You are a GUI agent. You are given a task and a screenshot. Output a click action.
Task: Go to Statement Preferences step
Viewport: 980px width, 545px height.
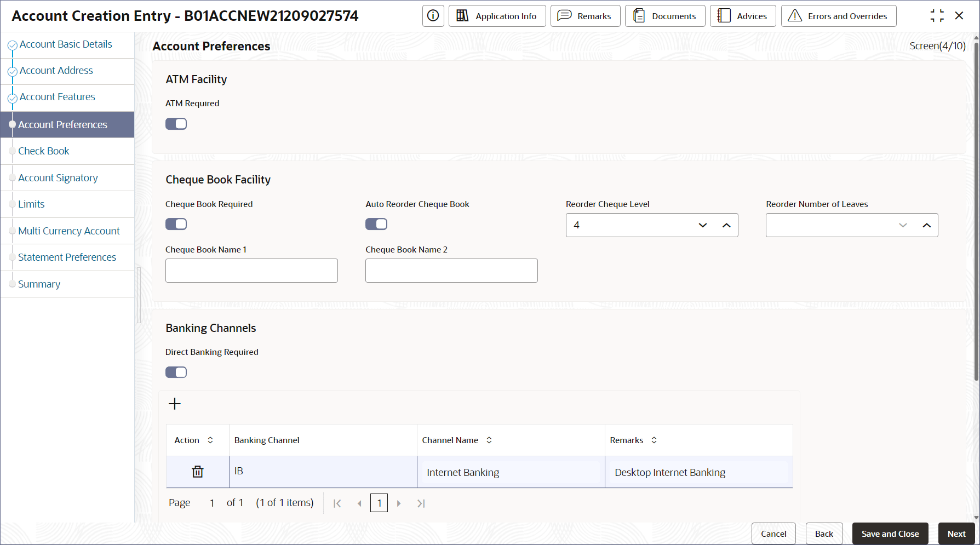(67, 257)
